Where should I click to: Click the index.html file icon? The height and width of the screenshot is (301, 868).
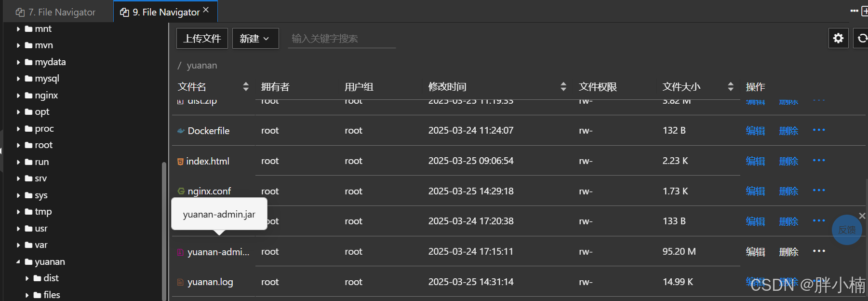coord(180,162)
